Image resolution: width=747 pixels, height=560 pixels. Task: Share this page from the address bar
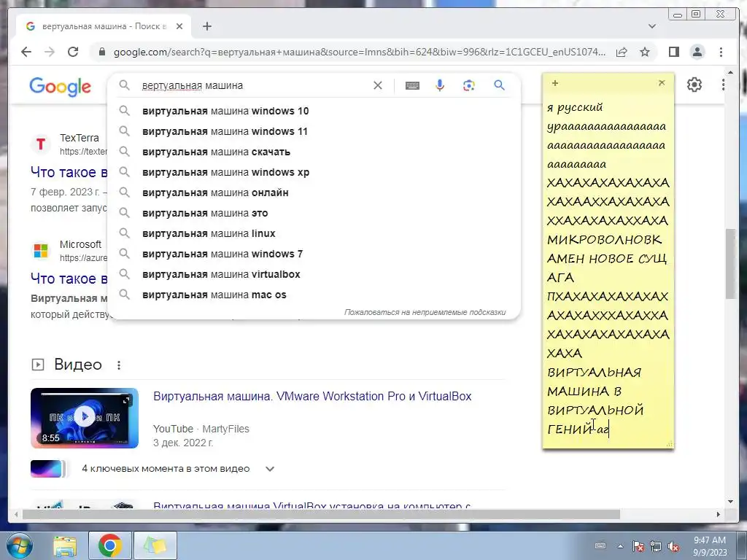click(622, 52)
